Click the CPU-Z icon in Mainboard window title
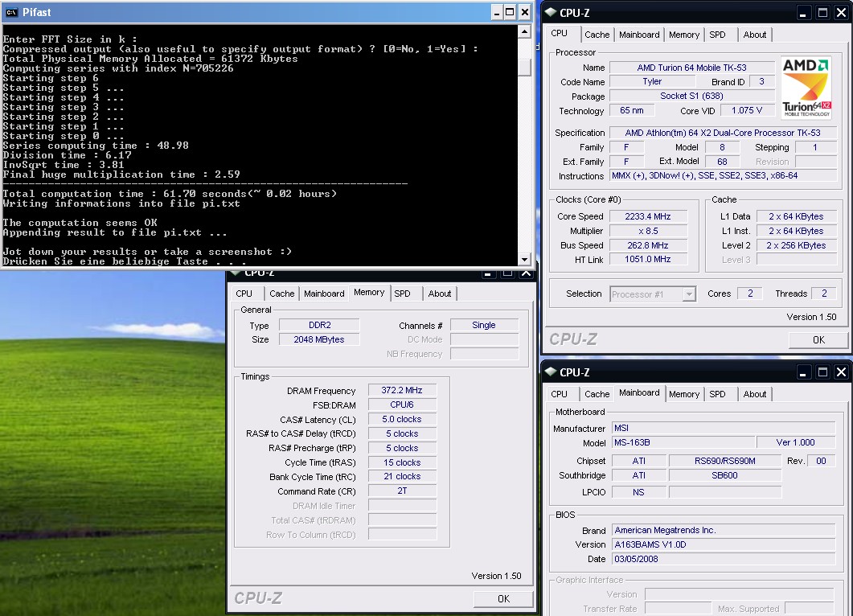Screen dimensions: 853x616 (551, 372)
